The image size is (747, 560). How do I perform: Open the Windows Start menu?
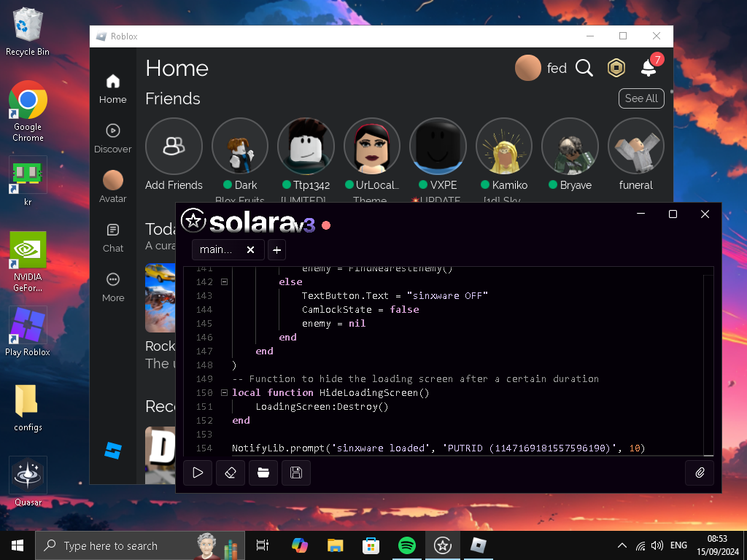pos(18,545)
